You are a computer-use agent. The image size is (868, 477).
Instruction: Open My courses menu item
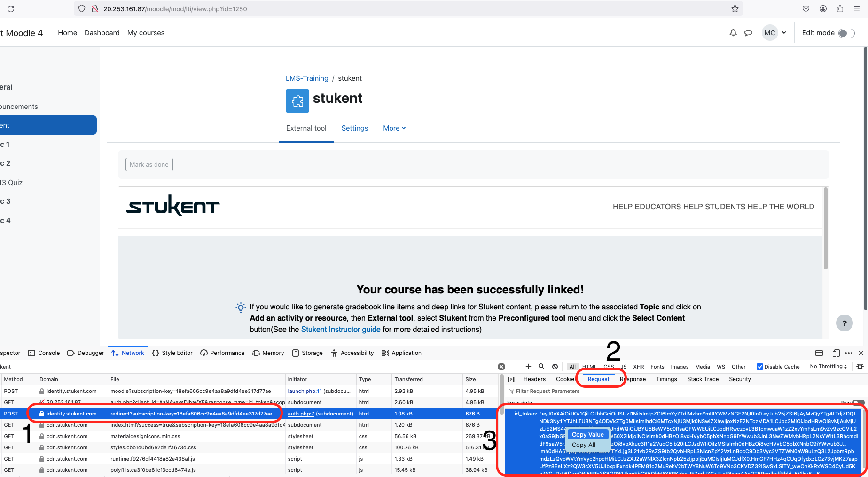(146, 33)
